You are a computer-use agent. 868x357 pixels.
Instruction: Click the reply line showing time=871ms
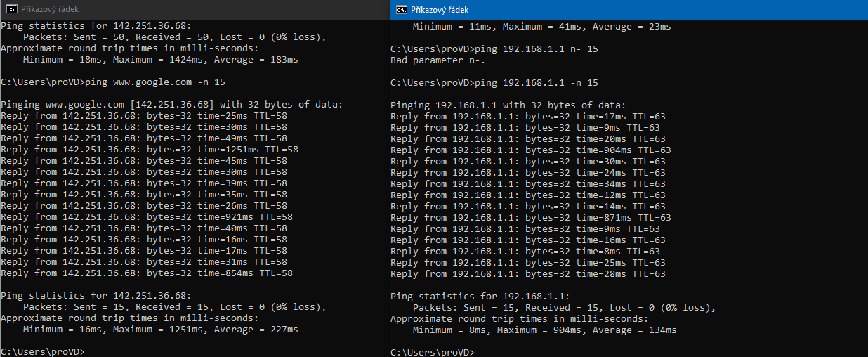point(530,218)
